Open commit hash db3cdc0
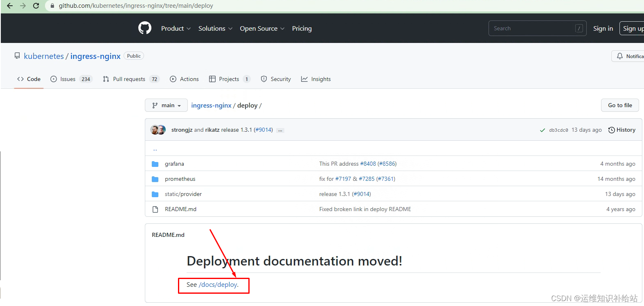 (x=558, y=130)
